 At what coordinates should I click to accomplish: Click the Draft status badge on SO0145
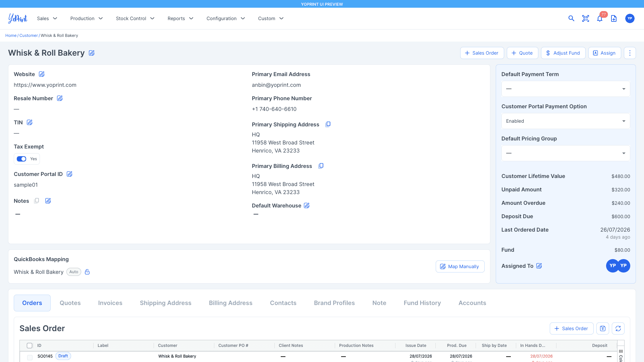[x=63, y=356]
